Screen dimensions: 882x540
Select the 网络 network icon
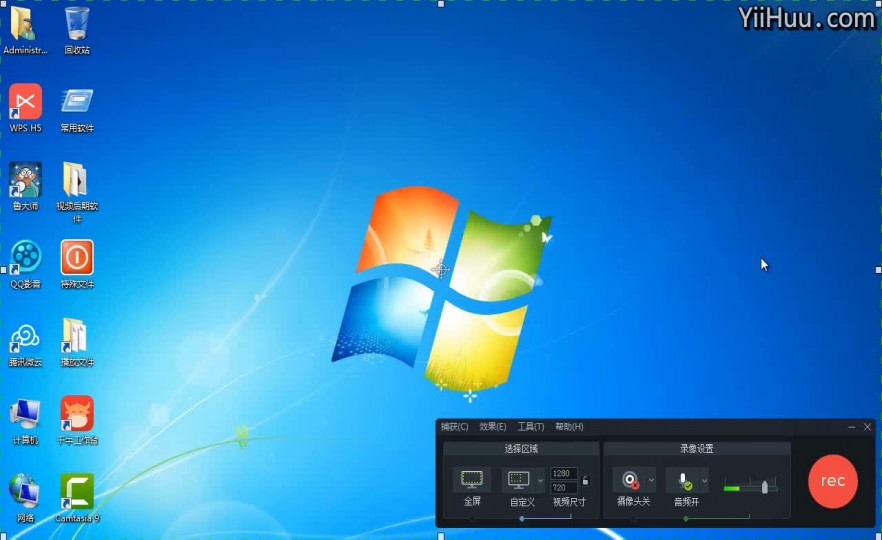25,498
